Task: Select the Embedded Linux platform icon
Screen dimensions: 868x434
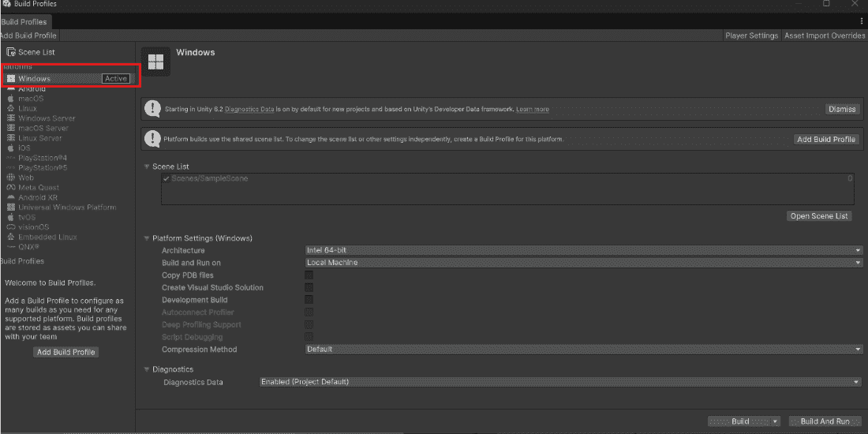Action: pyautogui.click(x=10, y=237)
